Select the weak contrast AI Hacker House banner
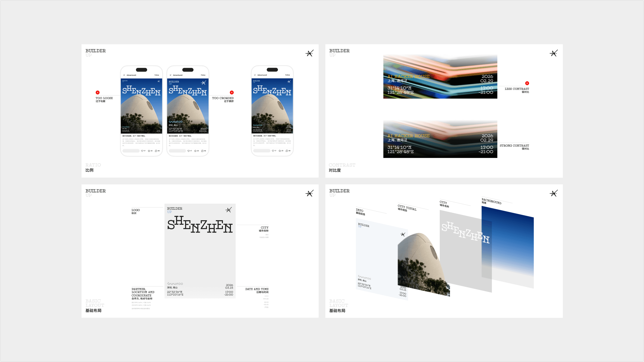This screenshot has height=362, width=644. pos(440,77)
